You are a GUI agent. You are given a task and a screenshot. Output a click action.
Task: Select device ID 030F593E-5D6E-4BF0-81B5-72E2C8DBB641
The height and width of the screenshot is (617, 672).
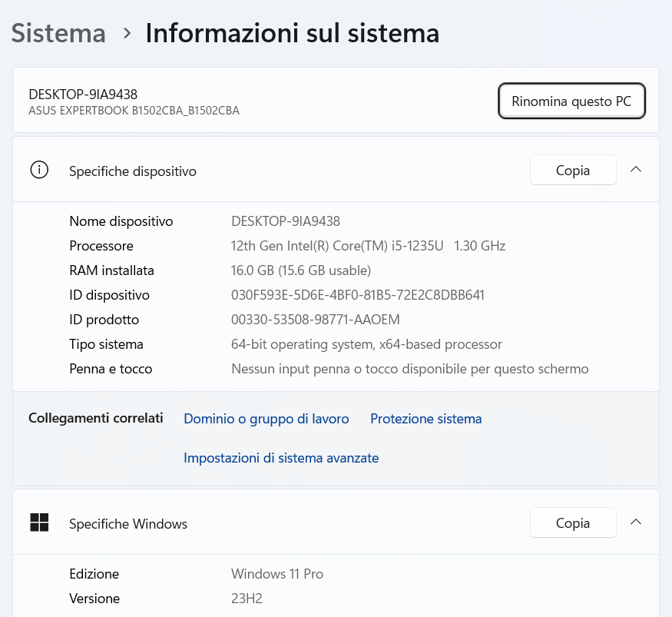pos(357,295)
